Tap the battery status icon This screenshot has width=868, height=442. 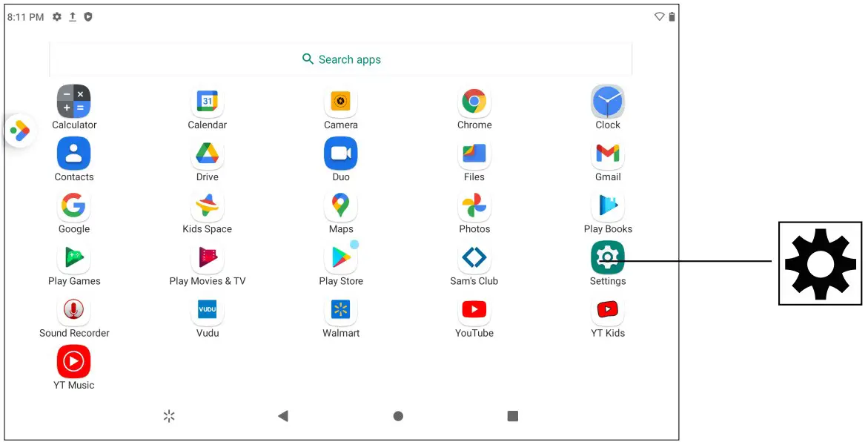point(672,16)
